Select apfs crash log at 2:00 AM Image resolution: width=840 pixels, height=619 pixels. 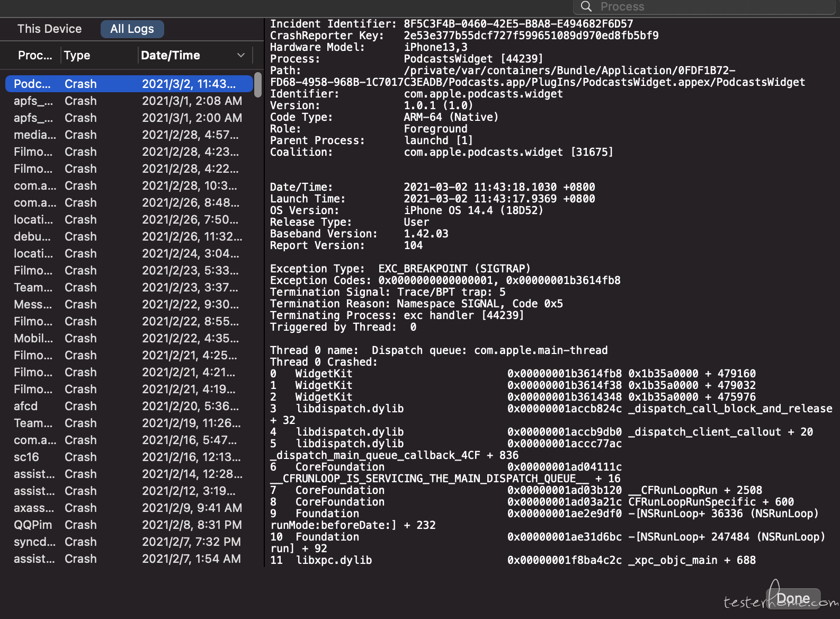[129, 118]
